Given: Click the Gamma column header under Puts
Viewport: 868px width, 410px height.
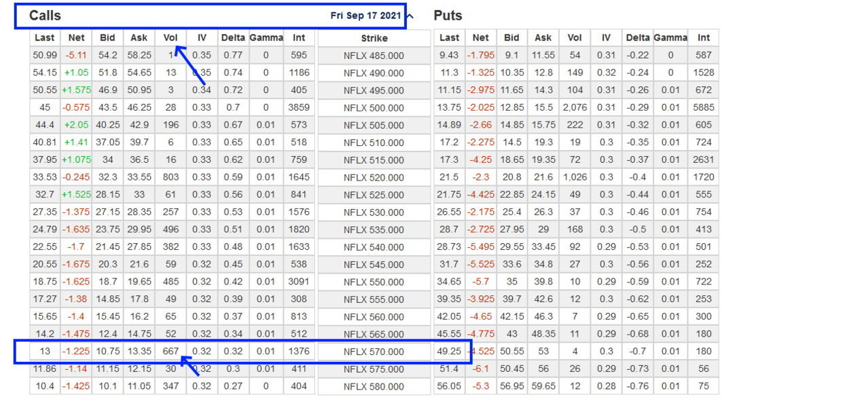Looking at the screenshot, I should point(670,38).
